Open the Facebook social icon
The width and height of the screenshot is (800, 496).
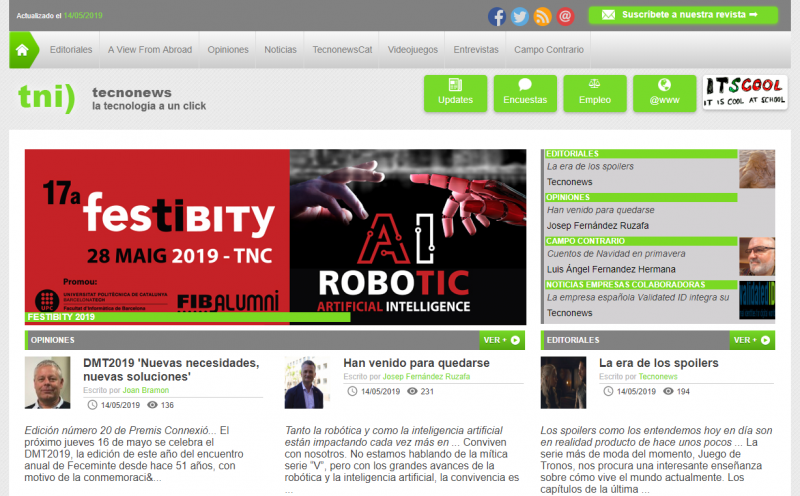pos(497,16)
